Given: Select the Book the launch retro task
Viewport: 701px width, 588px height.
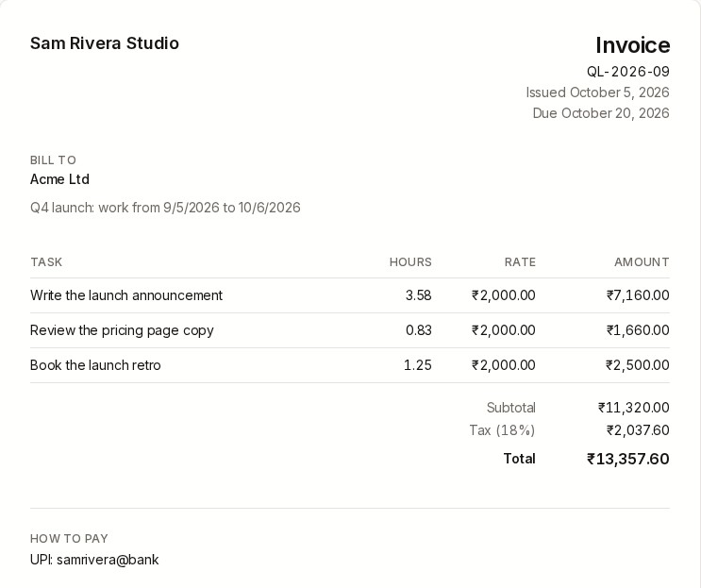Looking at the screenshot, I should coord(95,365).
